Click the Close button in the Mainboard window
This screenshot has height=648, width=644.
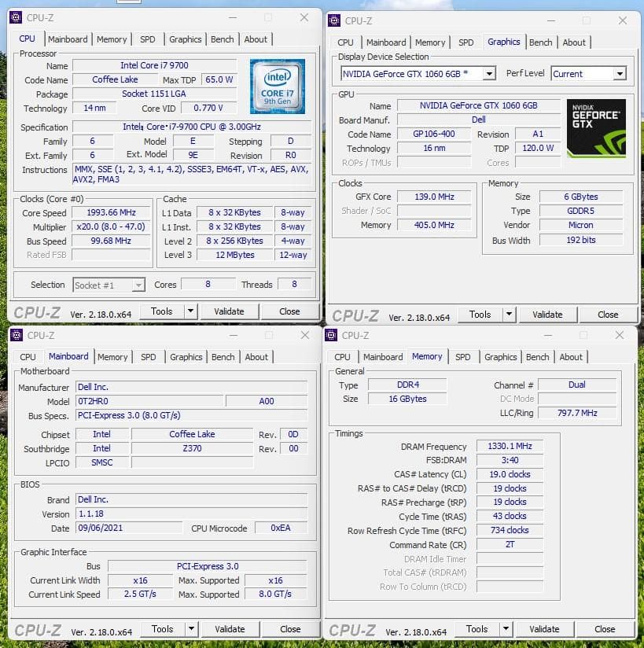(x=291, y=629)
